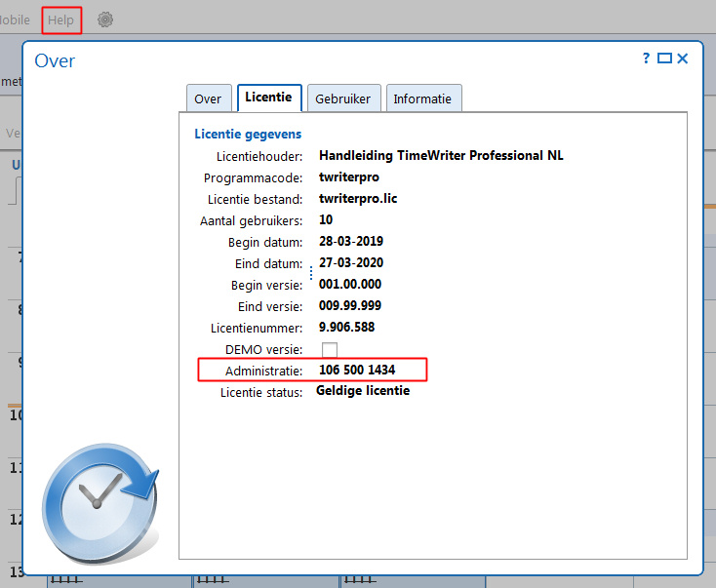
Task: Select the Licentie tab
Action: click(269, 98)
